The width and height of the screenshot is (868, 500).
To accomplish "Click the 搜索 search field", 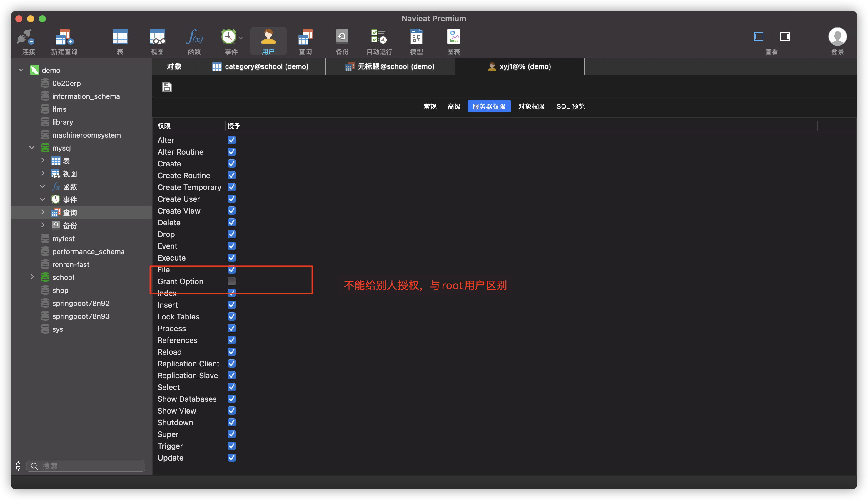I will click(86, 466).
